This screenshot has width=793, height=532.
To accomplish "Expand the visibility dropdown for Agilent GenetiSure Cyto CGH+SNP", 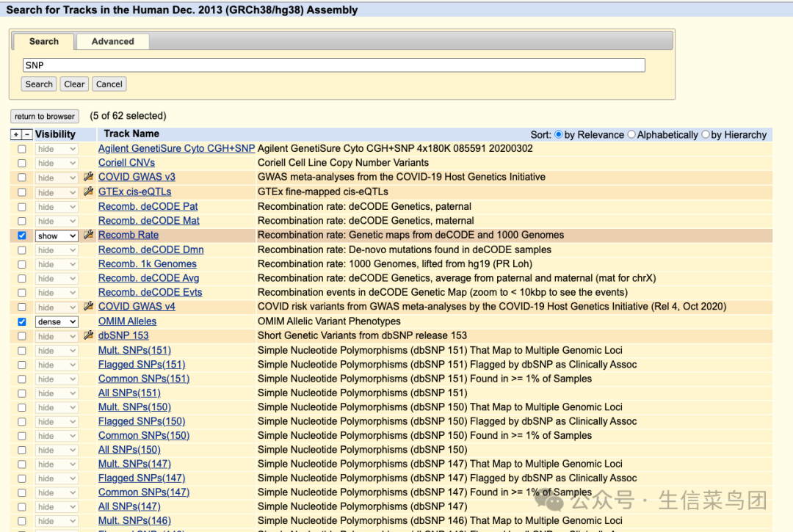I will (x=56, y=149).
